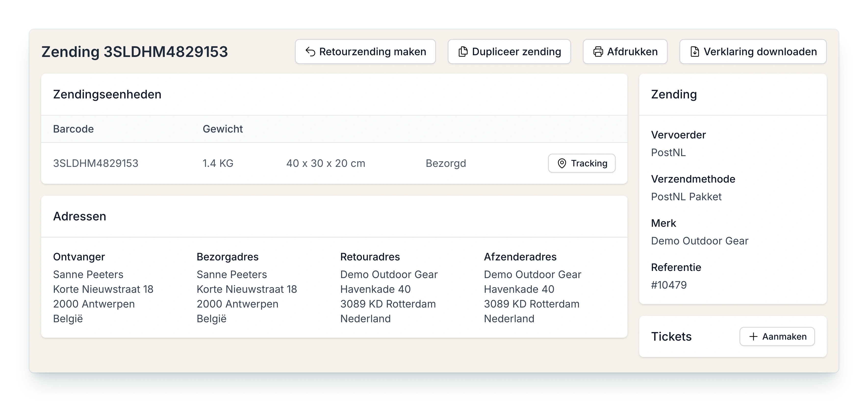Click the Bezorgadres heading
This screenshot has width=868, height=402.
(228, 257)
